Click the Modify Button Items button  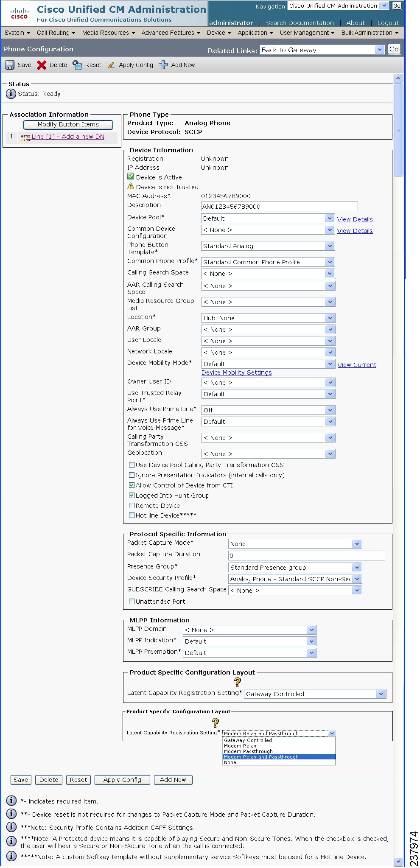[x=68, y=124]
